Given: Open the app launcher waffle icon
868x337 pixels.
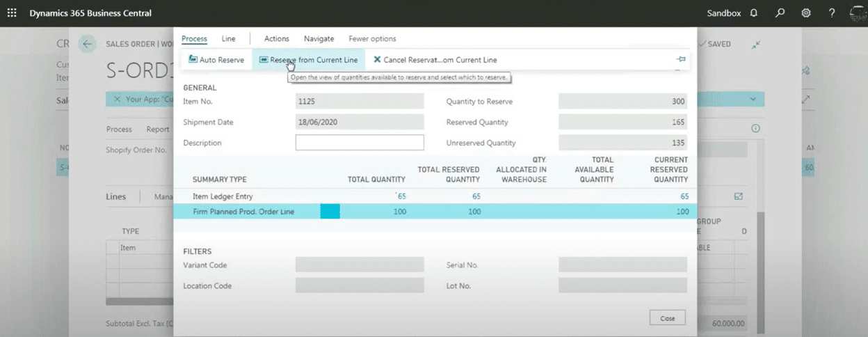Looking at the screenshot, I should (x=12, y=13).
